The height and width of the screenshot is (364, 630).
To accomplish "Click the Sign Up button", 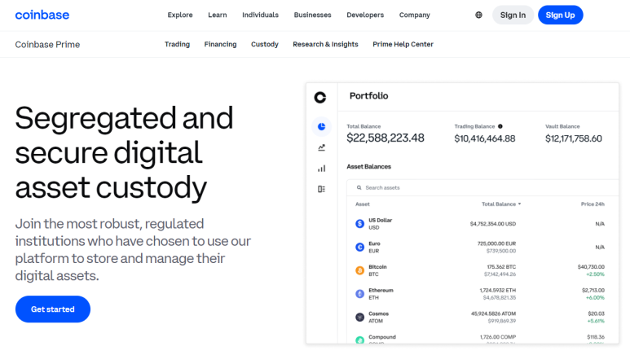I will [561, 15].
